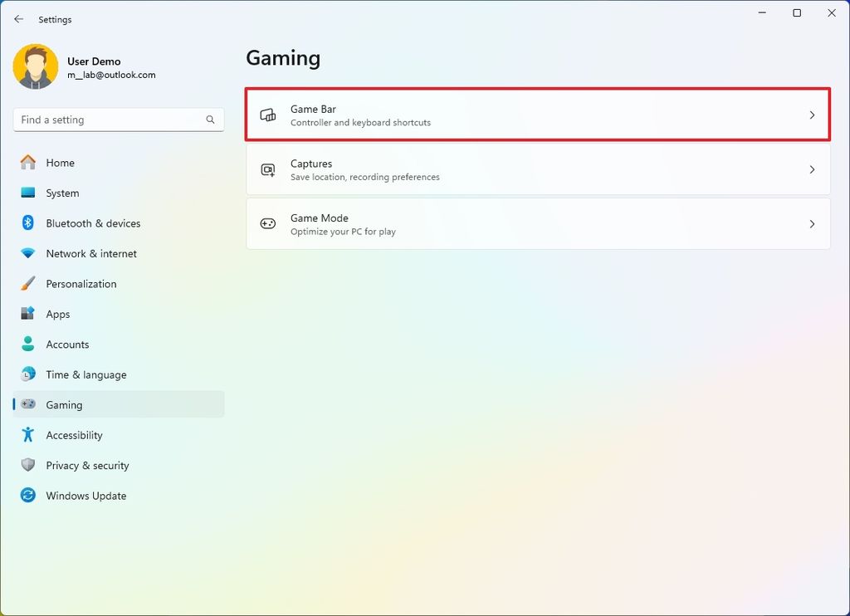Click the Bluetooth & devices icon

click(x=27, y=223)
